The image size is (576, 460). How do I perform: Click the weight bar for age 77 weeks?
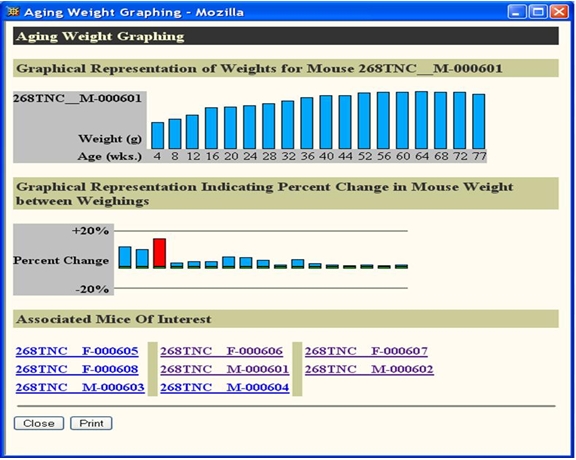click(x=479, y=121)
